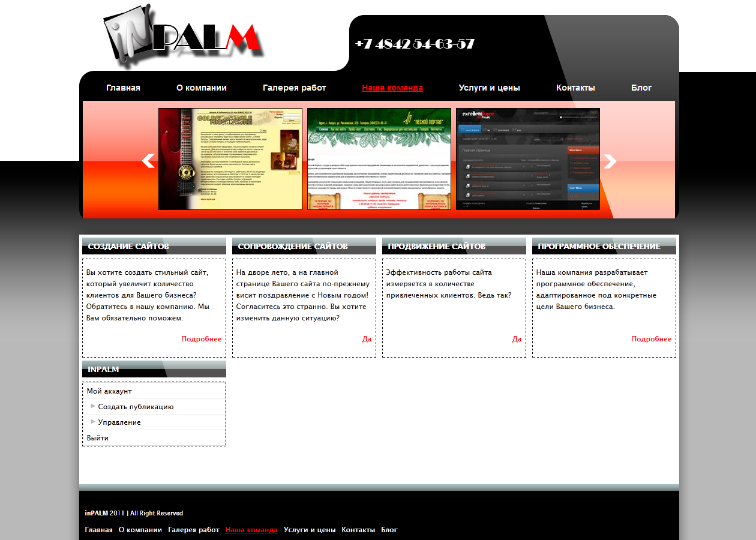The width and height of the screenshot is (756, 540).
Task: Click footer text inPALM 2011 All Right Reserved
Action: tap(134, 513)
